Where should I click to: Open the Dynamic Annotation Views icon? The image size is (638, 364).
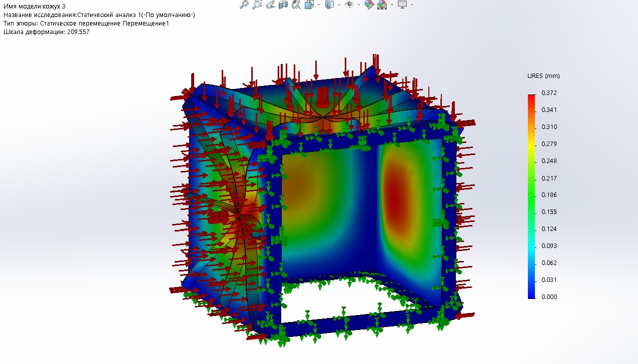(x=296, y=4)
